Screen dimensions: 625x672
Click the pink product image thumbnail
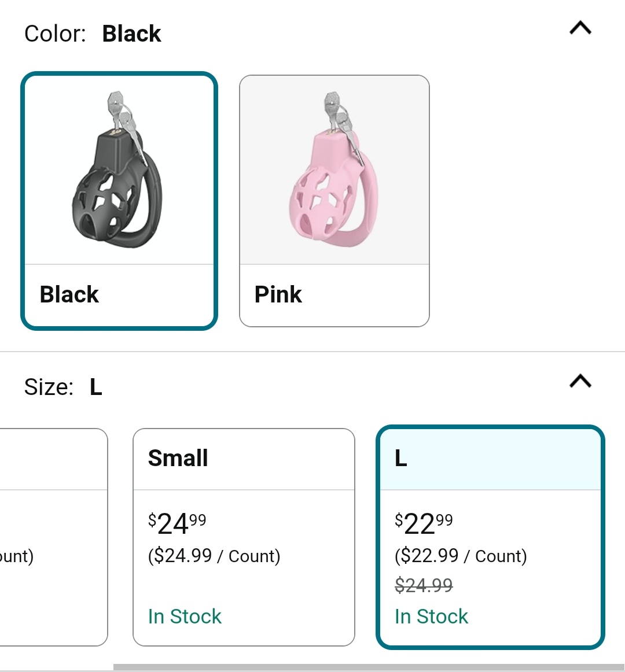[x=334, y=169]
